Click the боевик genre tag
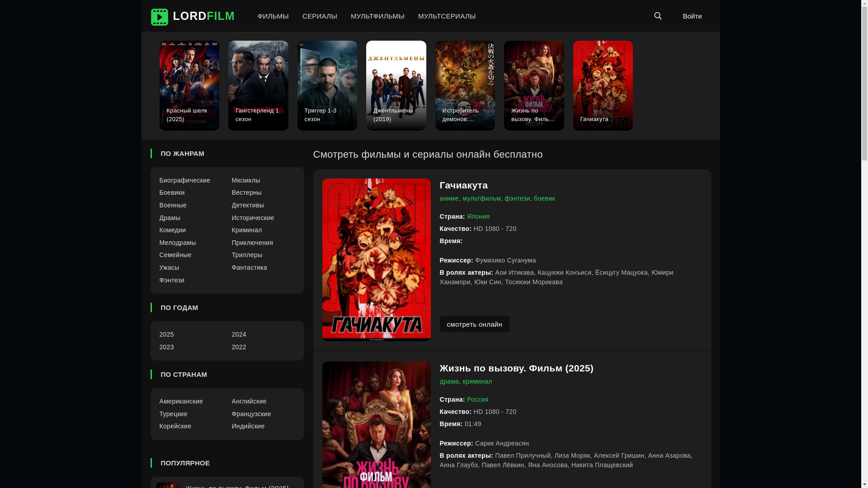The height and width of the screenshot is (488, 868). [544, 198]
